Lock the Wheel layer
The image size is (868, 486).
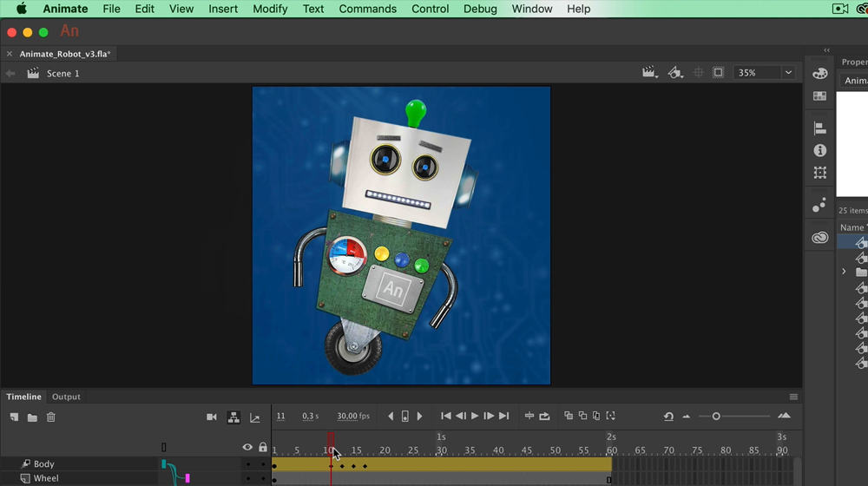pyautogui.click(x=263, y=478)
